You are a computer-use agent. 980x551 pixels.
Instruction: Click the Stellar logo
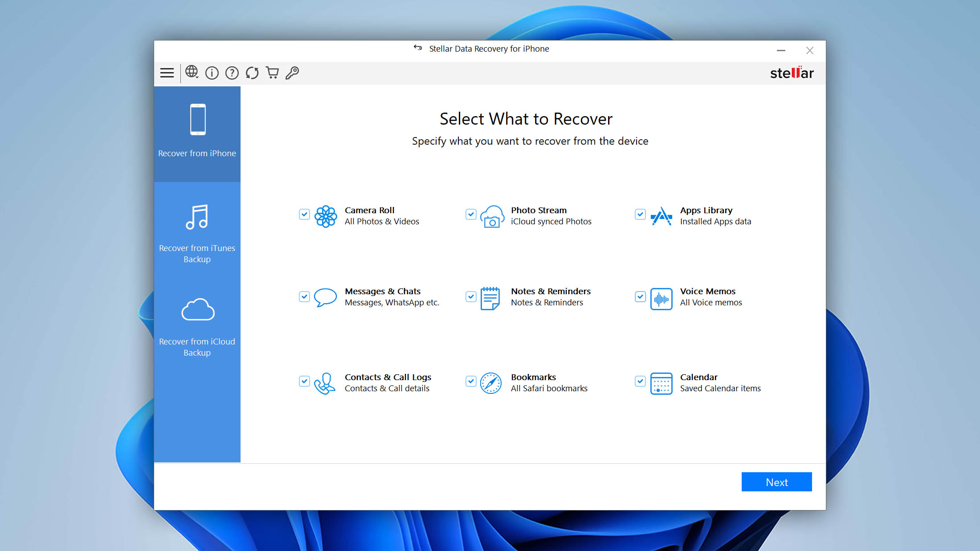tap(792, 73)
